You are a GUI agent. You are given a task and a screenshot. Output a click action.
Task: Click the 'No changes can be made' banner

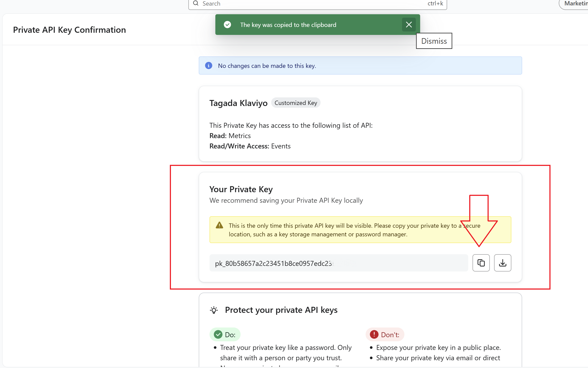360,65
